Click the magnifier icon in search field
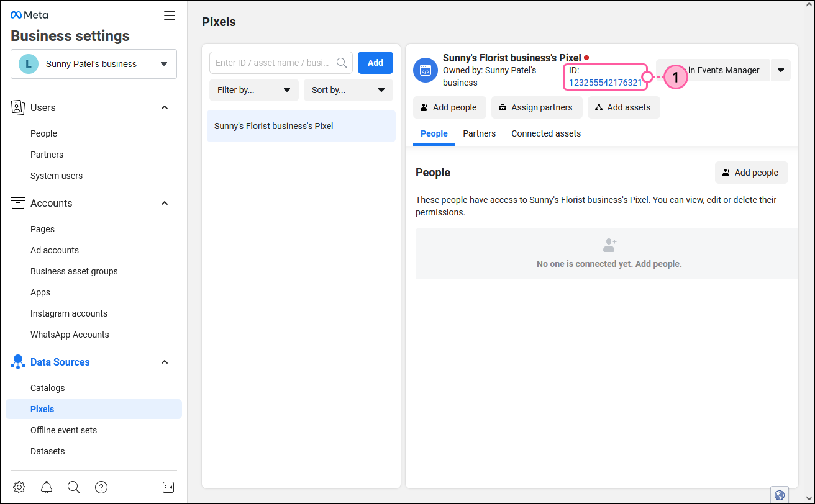The image size is (815, 504). (342, 63)
